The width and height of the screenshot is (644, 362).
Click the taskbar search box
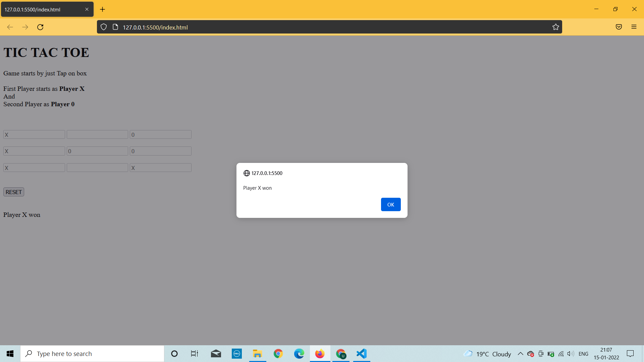92,354
